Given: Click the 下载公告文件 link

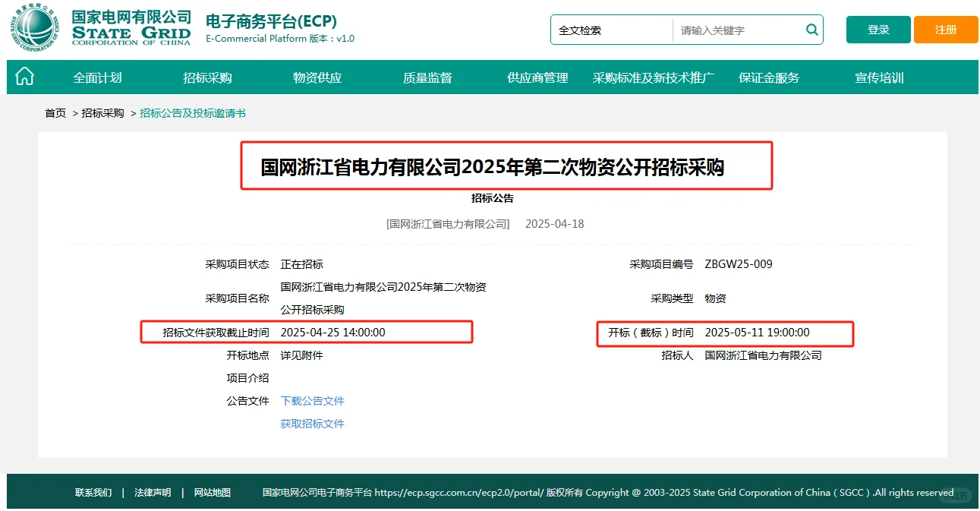Looking at the screenshot, I should click(311, 401).
